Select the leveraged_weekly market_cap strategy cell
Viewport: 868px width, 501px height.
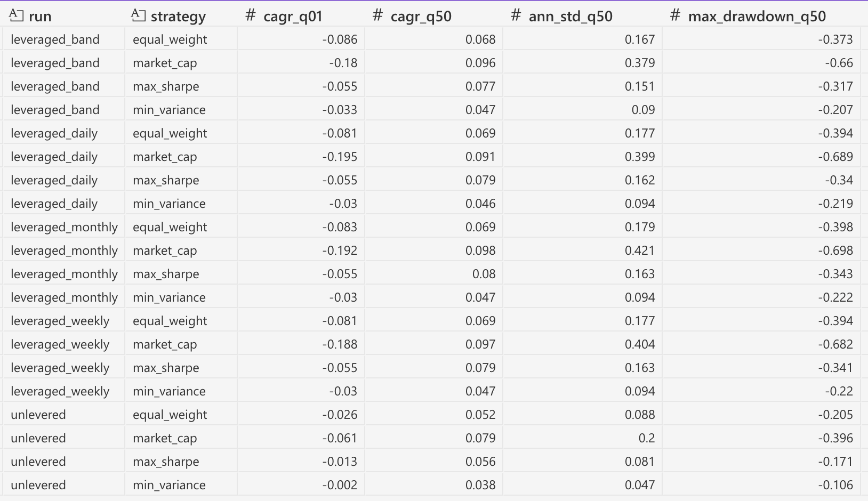click(181, 344)
